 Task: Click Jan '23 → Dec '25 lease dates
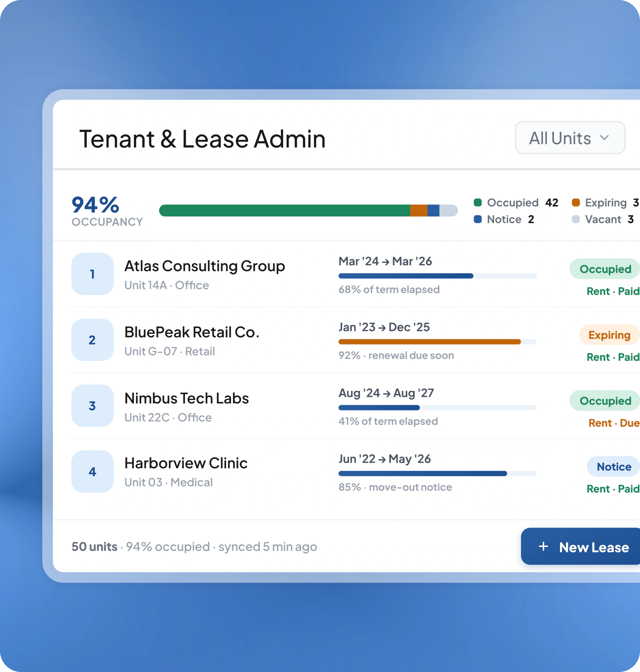click(384, 327)
